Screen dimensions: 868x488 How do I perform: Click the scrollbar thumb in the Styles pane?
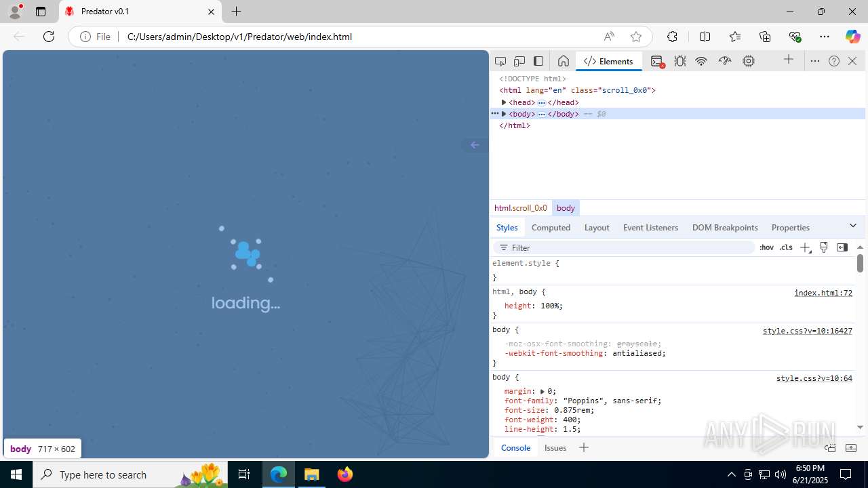coord(860,263)
